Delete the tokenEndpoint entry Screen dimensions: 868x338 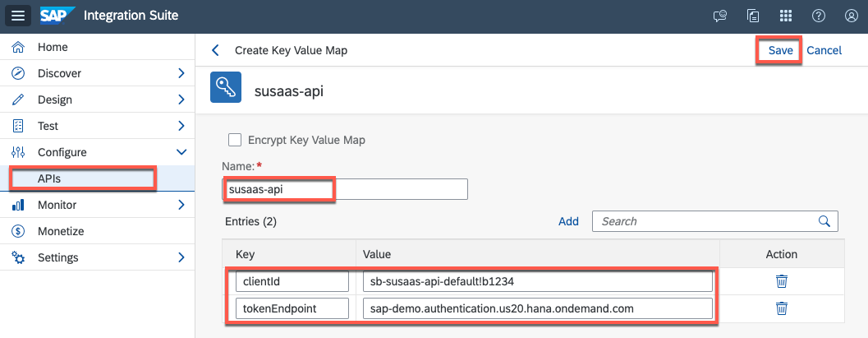click(782, 308)
